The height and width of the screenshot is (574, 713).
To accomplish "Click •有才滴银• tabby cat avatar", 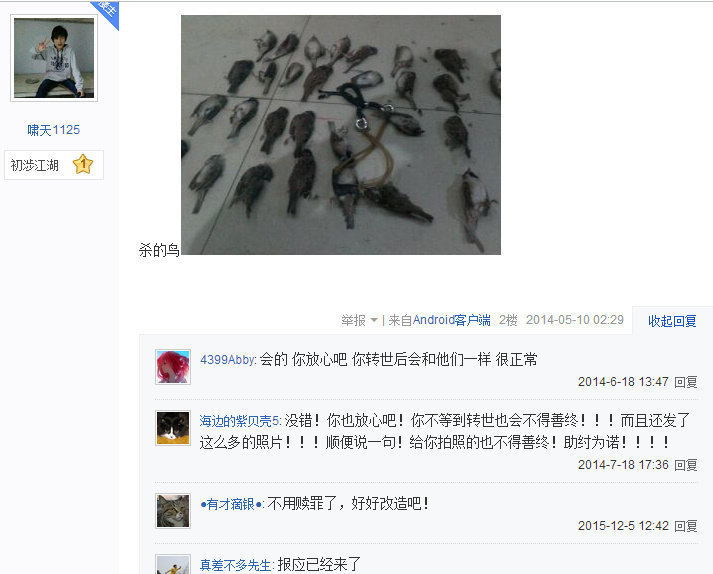I will point(173,511).
